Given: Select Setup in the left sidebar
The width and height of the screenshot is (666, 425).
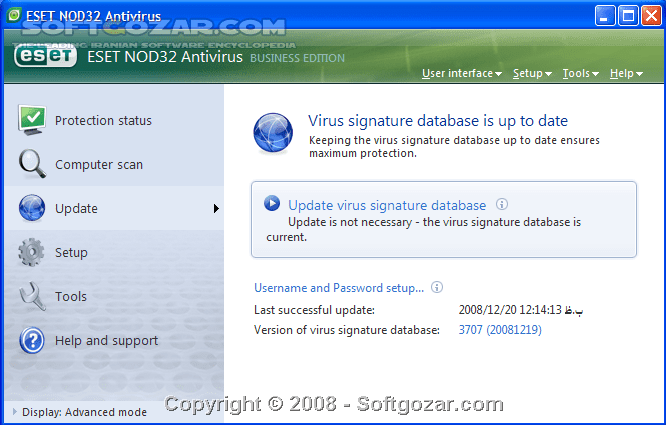Looking at the screenshot, I should [x=71, y=253].
